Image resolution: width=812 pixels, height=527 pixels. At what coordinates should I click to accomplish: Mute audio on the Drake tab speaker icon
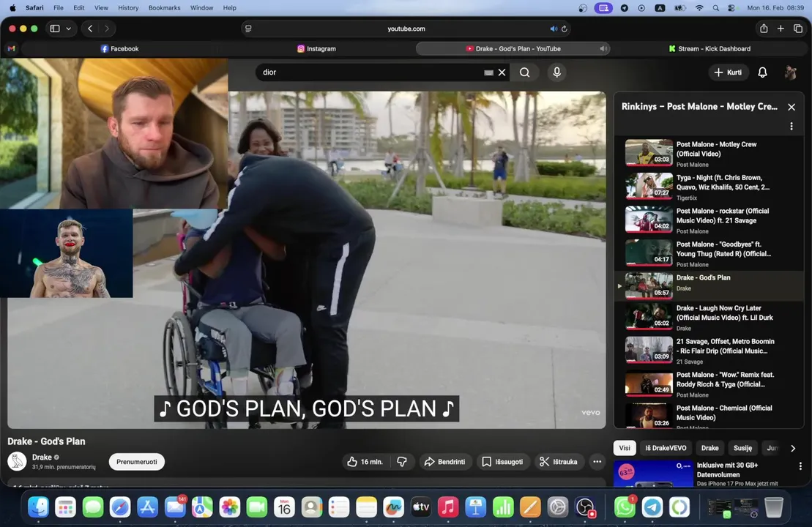(603, 48)
